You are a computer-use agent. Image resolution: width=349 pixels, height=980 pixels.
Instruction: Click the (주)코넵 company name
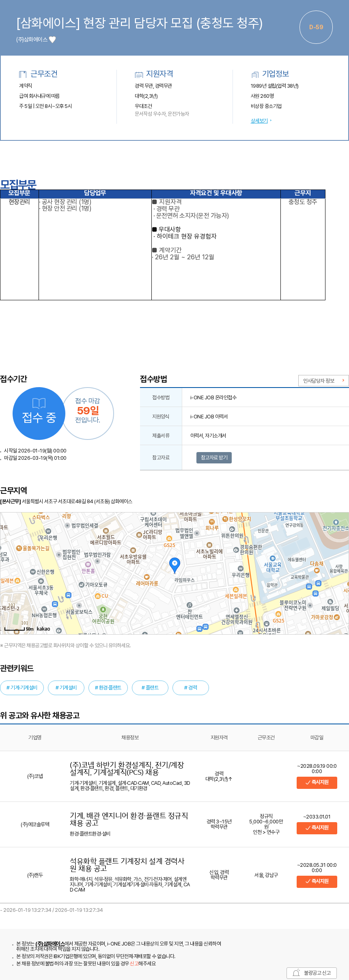click(x=35, y=776)
